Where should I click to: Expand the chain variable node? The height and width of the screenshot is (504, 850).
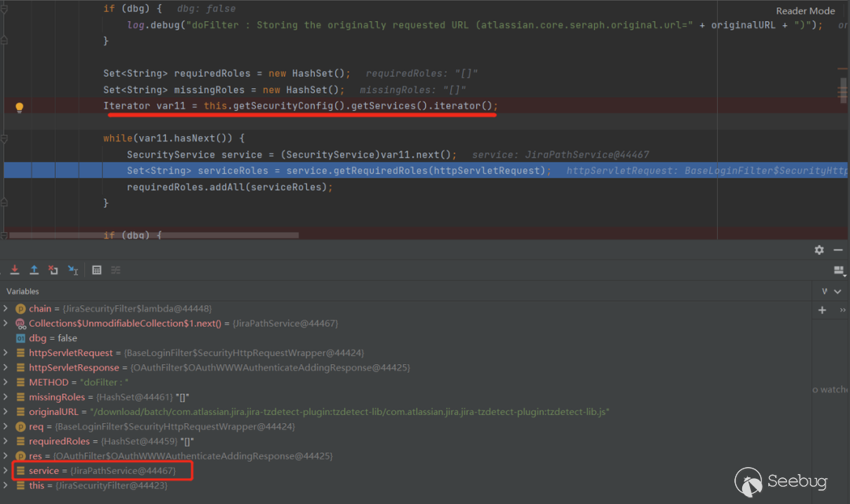click(x=6, y=308)
